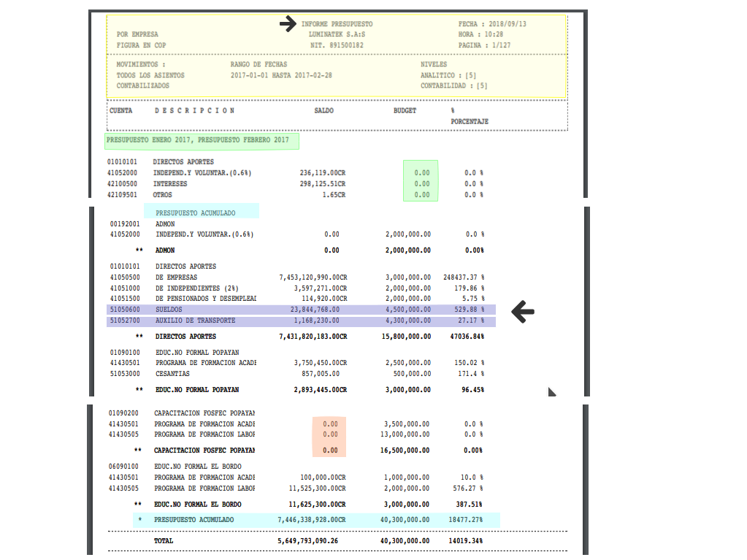This screenshot has height=560, width=747.
Task: Click the BUDGET column header
Action: [405, 111]
